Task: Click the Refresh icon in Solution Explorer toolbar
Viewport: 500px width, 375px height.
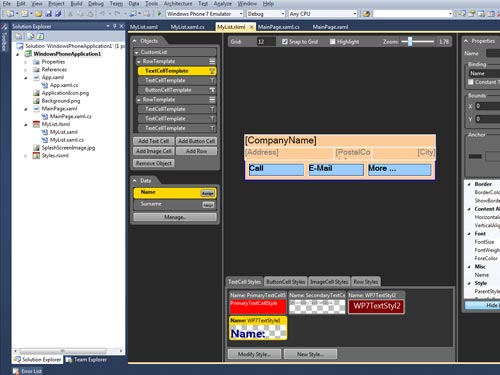Action: coord(40,36)
